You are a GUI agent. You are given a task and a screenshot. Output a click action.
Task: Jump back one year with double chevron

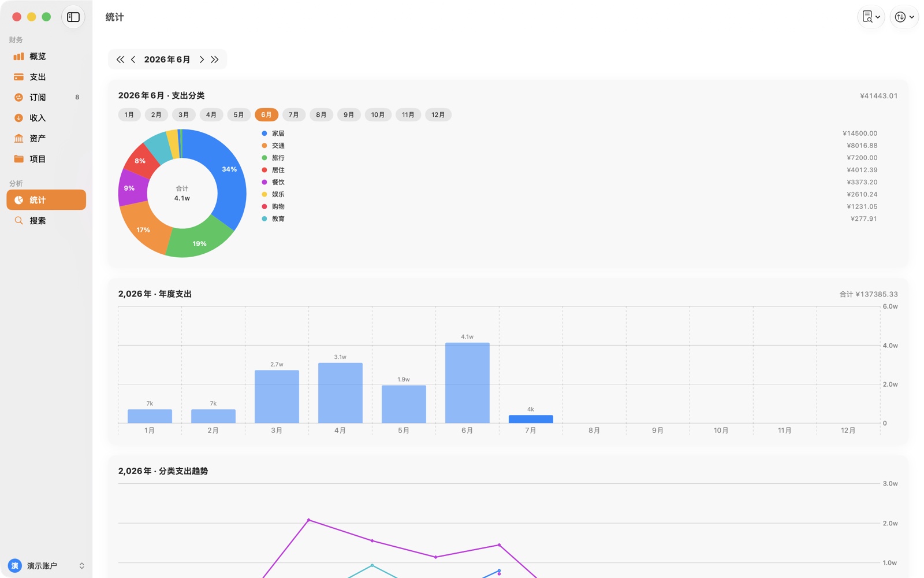click(x=120, y=60)
